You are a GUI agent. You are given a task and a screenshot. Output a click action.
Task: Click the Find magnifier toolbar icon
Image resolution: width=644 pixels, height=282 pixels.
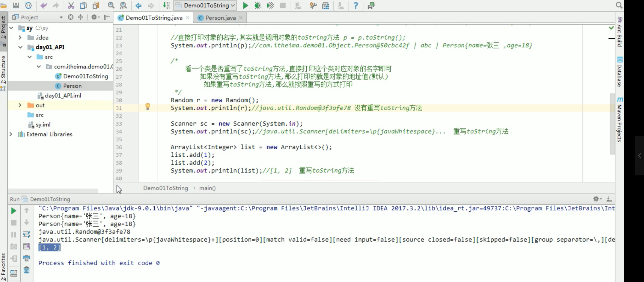click(x=111, y=5)
